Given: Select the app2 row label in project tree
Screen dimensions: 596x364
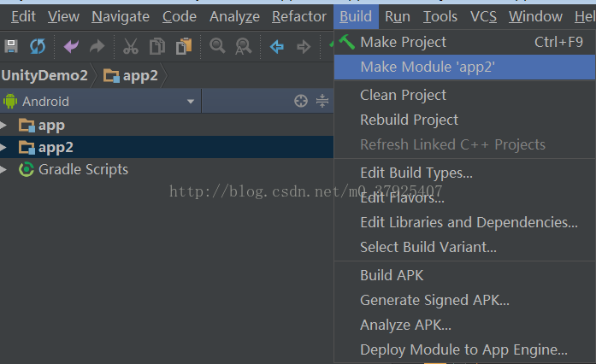Looking at the screenshot, I should (56, 148).
